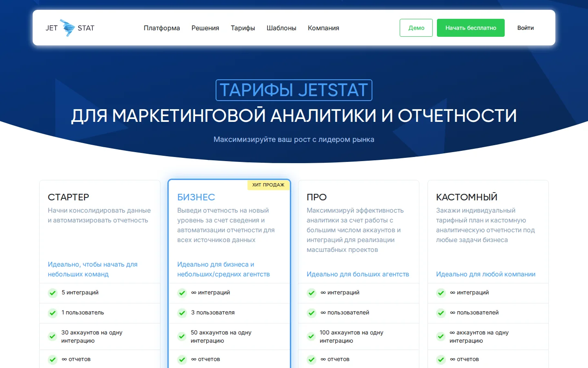This screenshot has width=588, height=368.
Task: Open the Платформа menu
Action: [162, 28]
